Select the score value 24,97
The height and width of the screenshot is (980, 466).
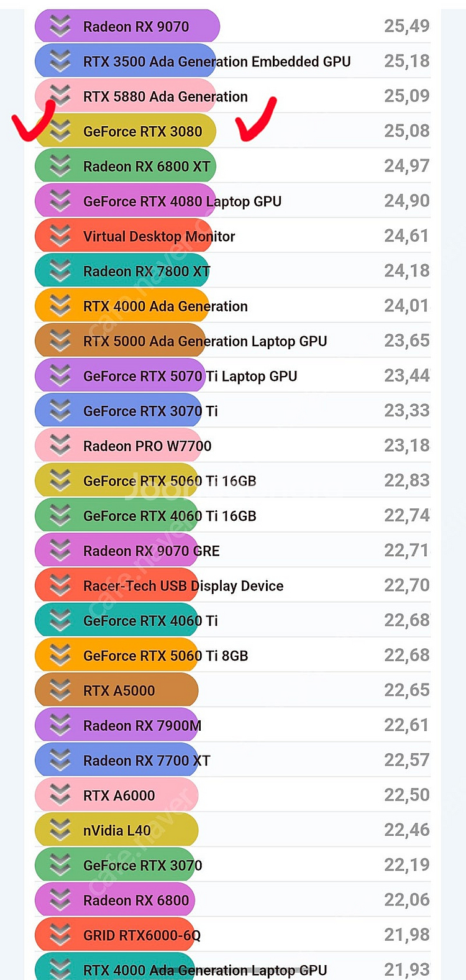pyautogui.click(x=407, y=166)
